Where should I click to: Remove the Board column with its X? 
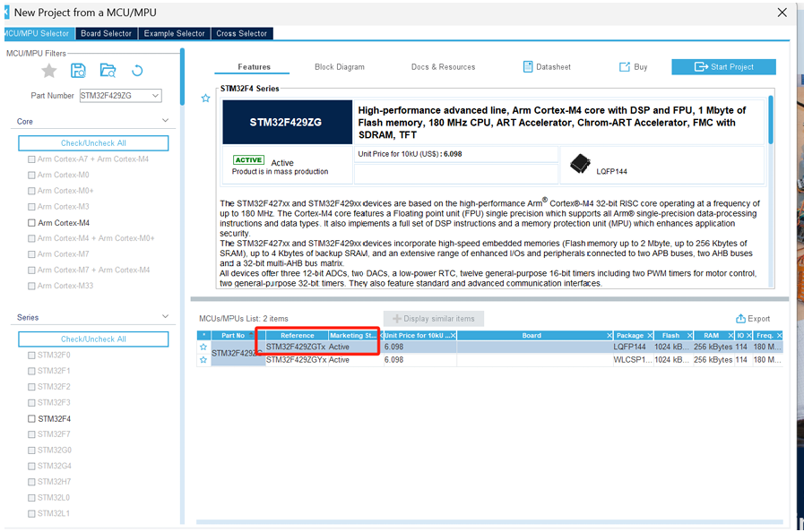(x=609, y=335)
